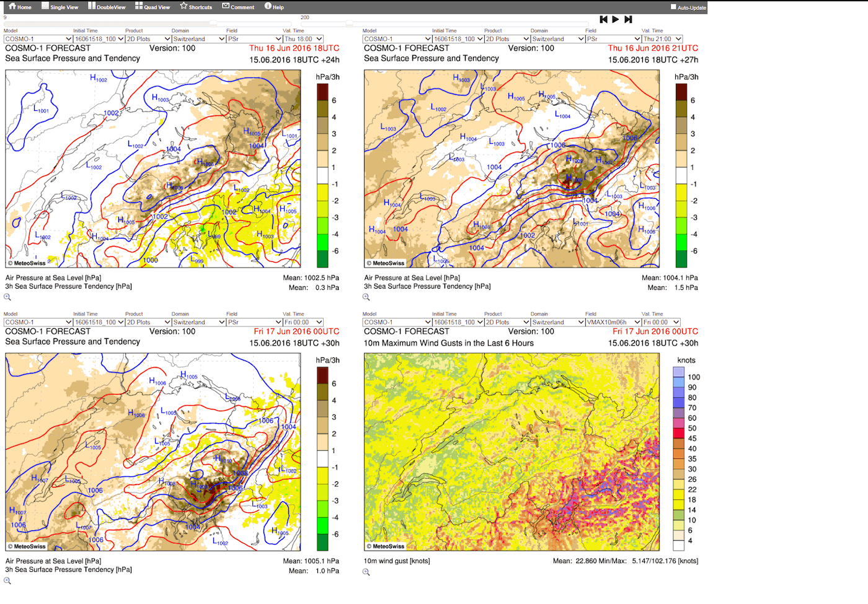The height and width of the screenshot is (604, 868).
Task: Open Initial Time dropdown in top-right panel
Action: (x=458, y=39)
